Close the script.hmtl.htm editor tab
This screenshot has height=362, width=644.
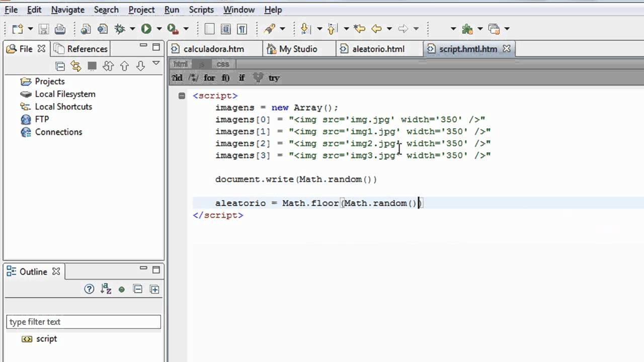507,49
